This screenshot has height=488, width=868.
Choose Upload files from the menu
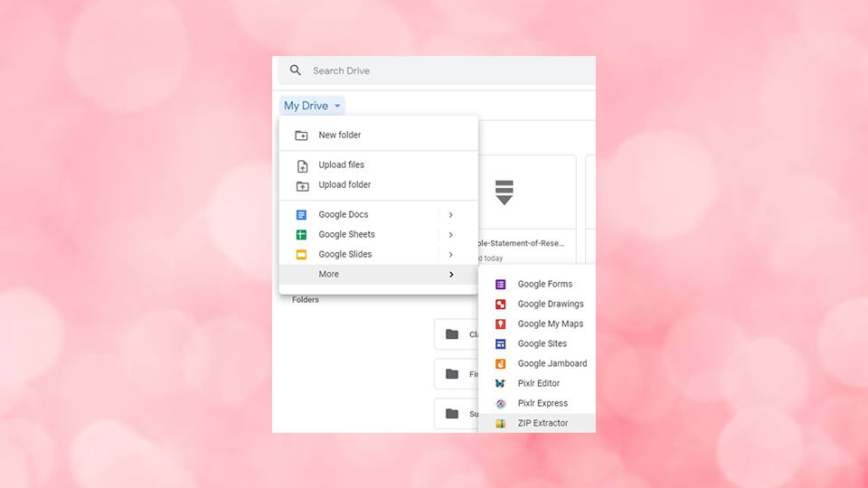click(378, 164)
